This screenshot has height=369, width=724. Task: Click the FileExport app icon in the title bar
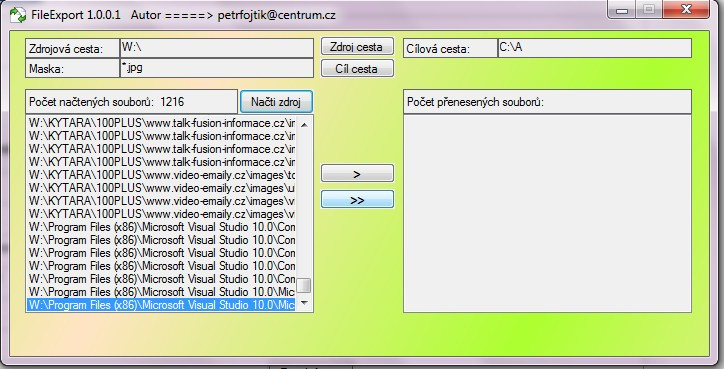pyautogui.click(x=18, y=15)
